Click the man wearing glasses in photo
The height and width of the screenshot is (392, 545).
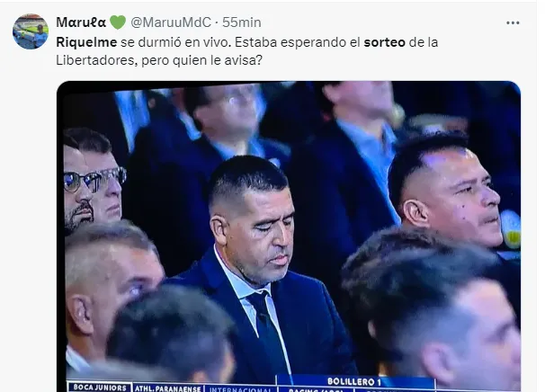92,181
